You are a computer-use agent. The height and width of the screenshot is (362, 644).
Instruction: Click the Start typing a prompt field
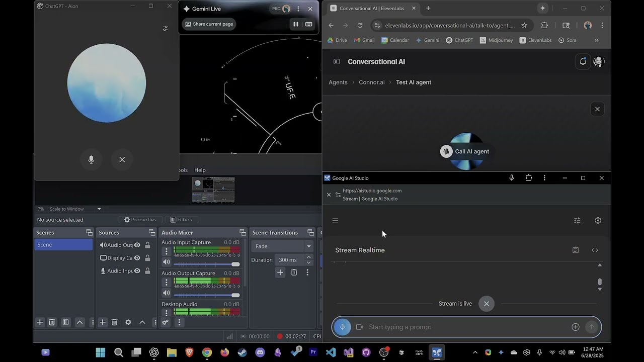coord(466,327)
